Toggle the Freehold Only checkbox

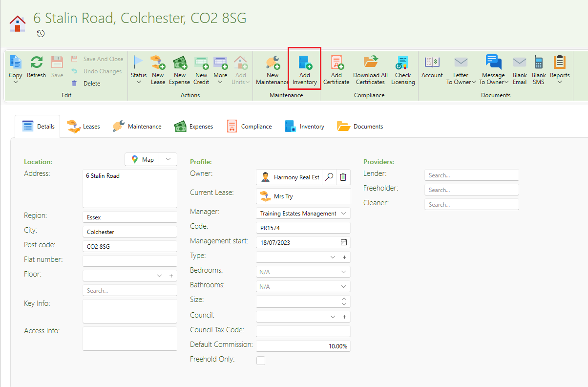point(261,361)
